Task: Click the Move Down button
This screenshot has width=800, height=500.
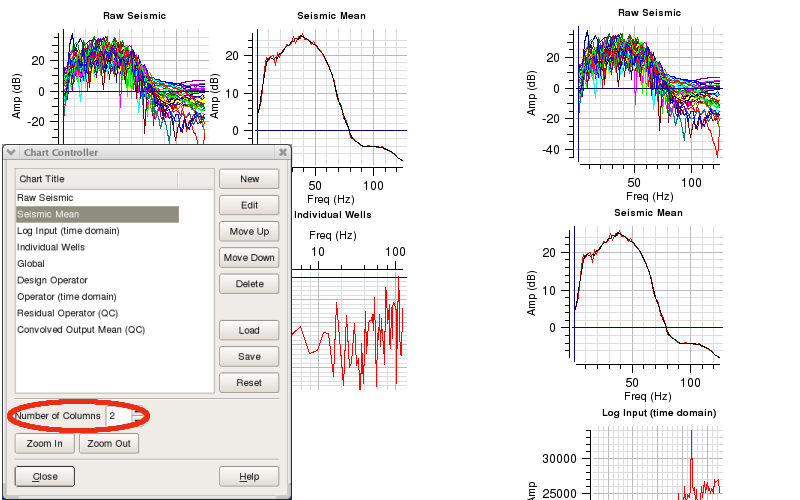Action: pyautogui.click(x=249, y=257)
